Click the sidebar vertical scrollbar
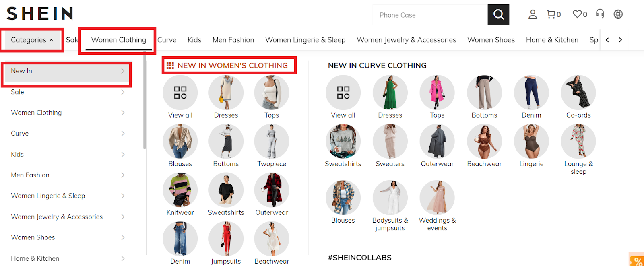 [144, 101]
